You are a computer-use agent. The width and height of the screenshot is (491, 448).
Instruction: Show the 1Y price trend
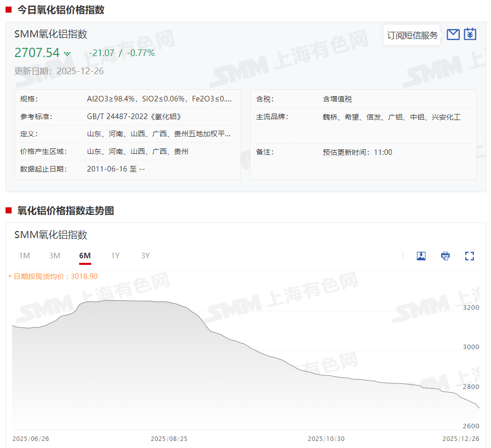coord(115,256)
